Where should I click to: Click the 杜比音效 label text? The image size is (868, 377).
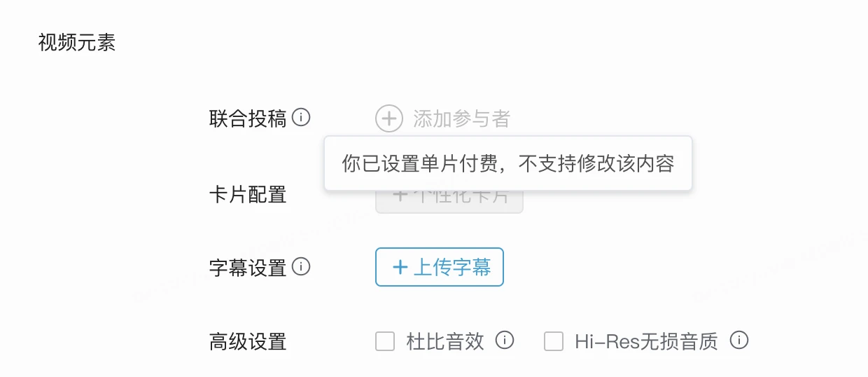445,341
